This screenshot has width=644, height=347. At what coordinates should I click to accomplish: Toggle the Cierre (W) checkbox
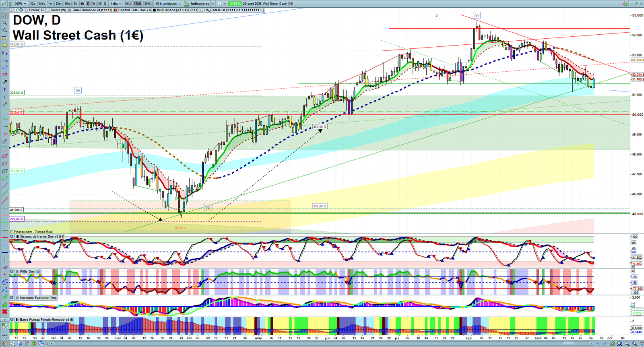point(48,10)
